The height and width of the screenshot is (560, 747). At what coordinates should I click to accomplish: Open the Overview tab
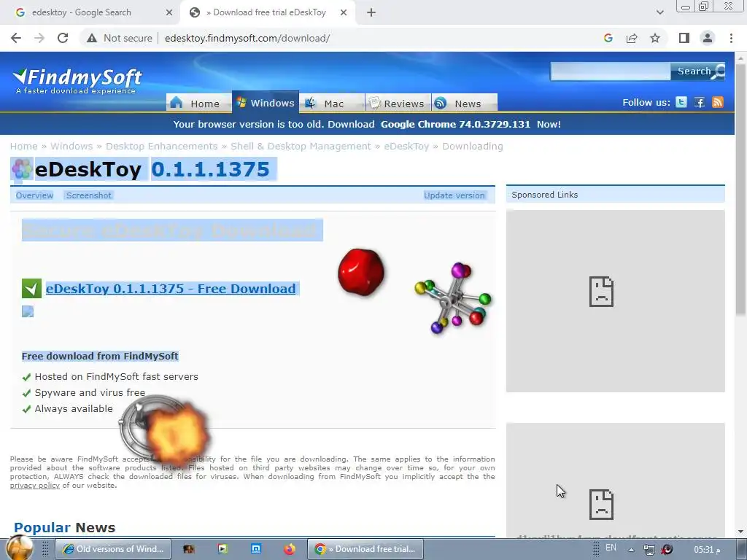point(34,195)
